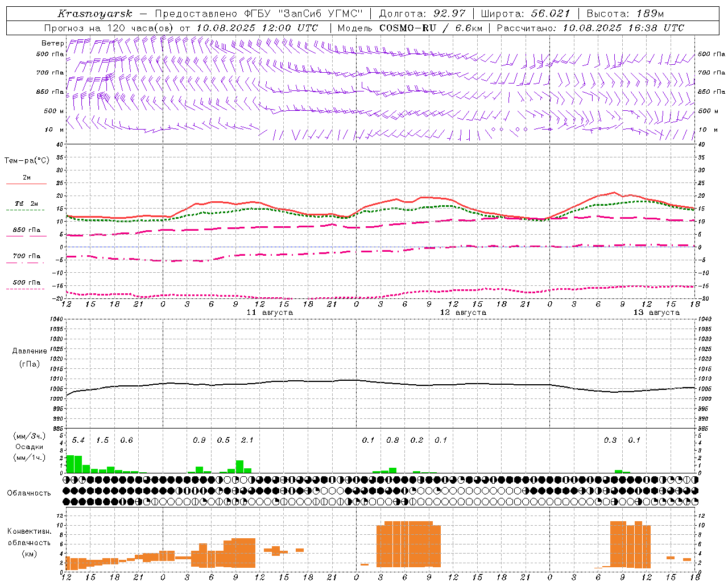Click the precipitation value "5.4"

pos(78,440)
